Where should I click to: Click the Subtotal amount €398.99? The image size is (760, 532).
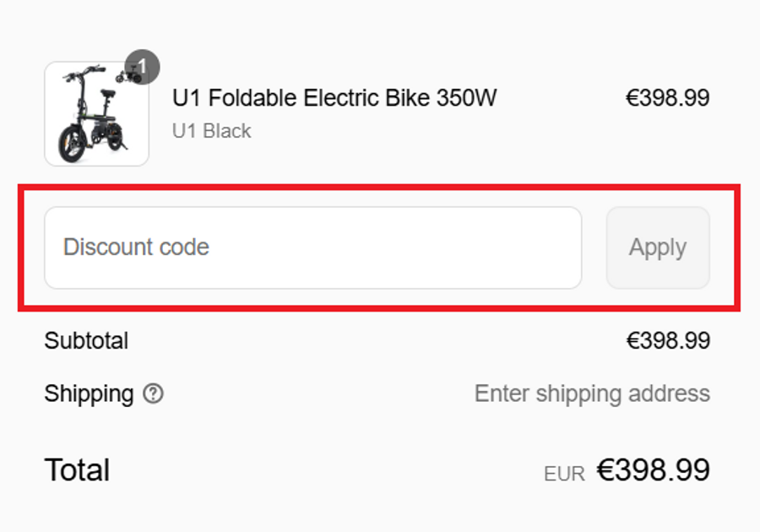667,341
